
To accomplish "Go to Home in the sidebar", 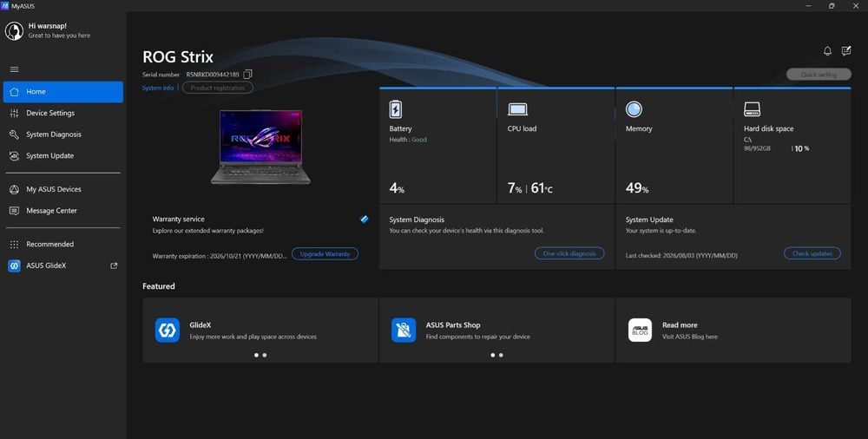I will tap(63, 92).
